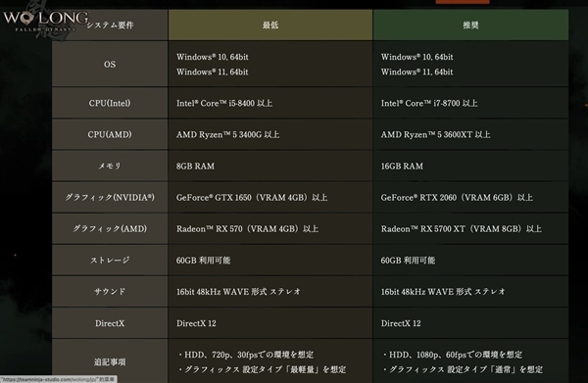Click the Intel Core i5-8400 minimum cell

click(x=270, y=103)
